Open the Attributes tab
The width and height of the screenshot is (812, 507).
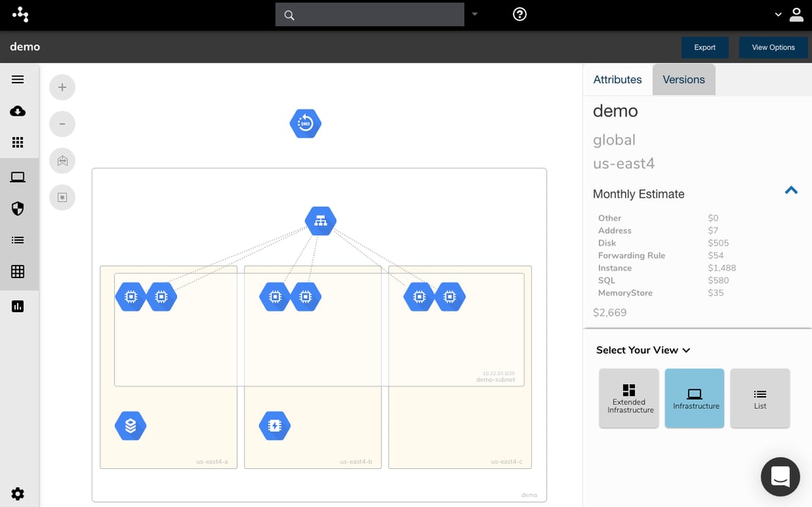pos(617,79)
